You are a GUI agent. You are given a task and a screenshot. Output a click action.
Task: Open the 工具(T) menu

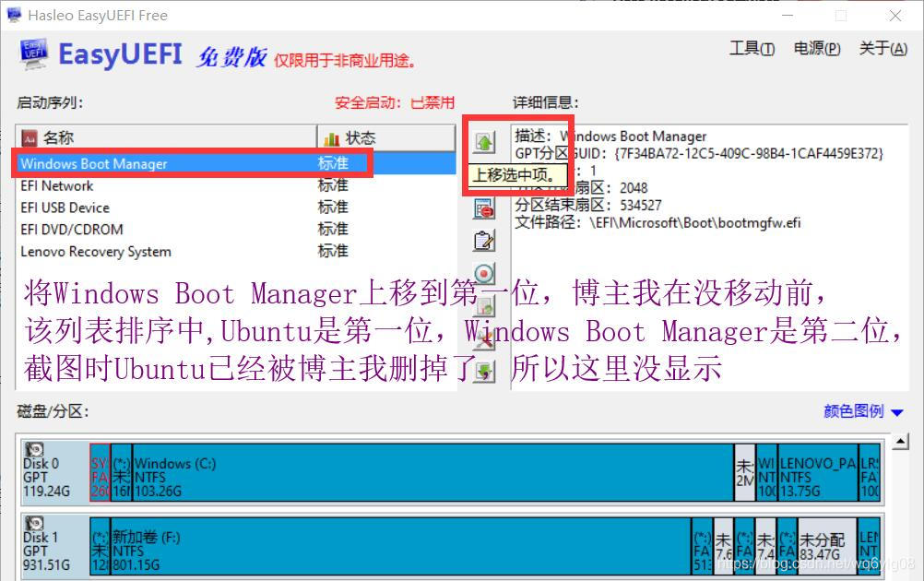[752, 48]
